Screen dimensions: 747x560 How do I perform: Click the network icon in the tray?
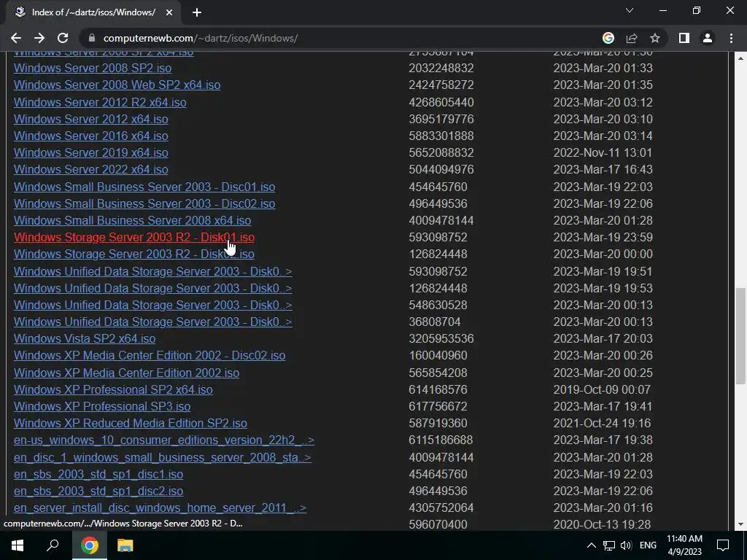609,545
